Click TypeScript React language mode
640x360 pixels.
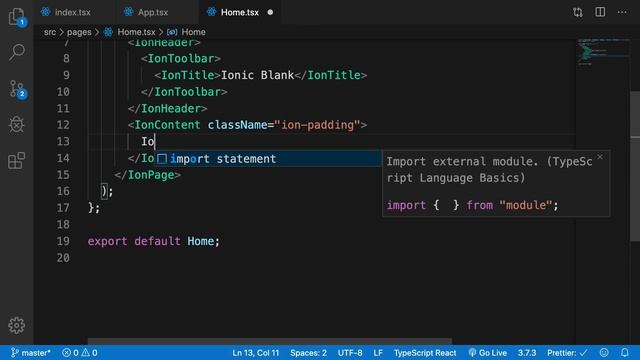coord(425,353)
